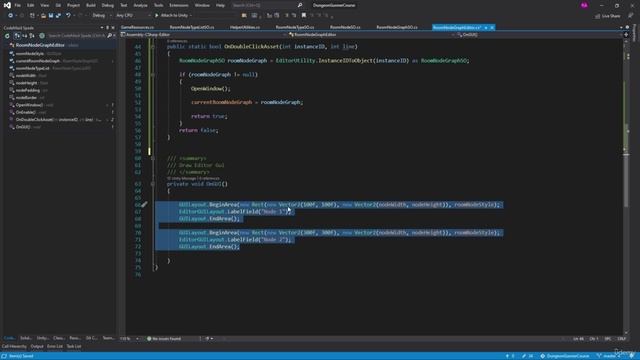Open the File menu
The width and height of the screenshot is (640, 360).
point(18,5)
